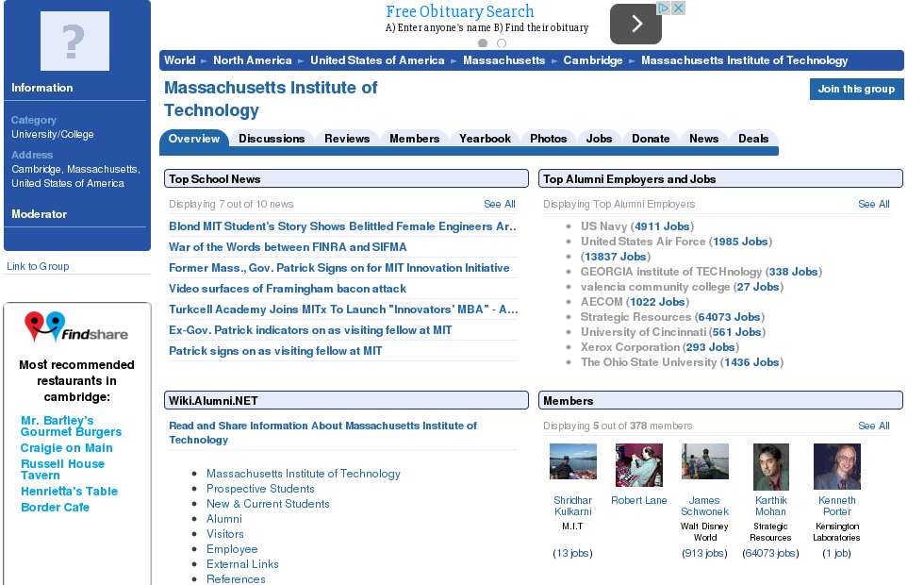
Task: Open Kenneth Porter's photo thumbnail
Action: tap(837, 466)
